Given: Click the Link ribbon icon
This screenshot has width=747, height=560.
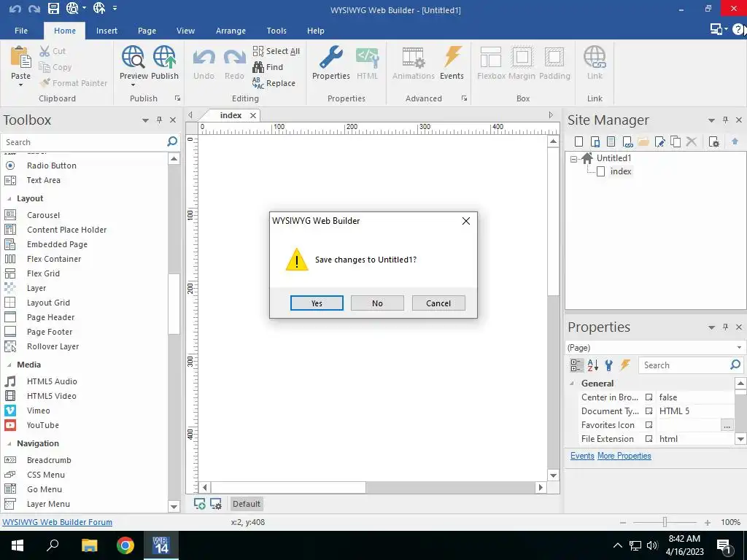Looking at the screenshot, I should click(x=595, y=57).
